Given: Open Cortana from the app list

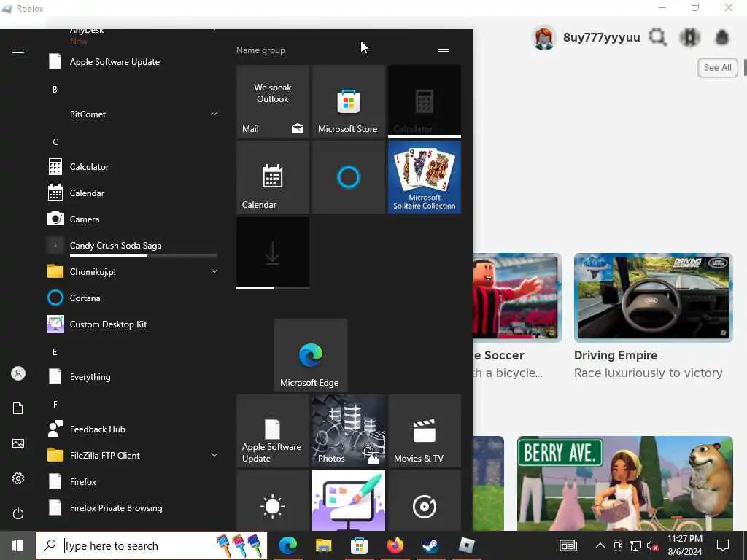Looking at the screenshot, I should (x=133, y=298).
